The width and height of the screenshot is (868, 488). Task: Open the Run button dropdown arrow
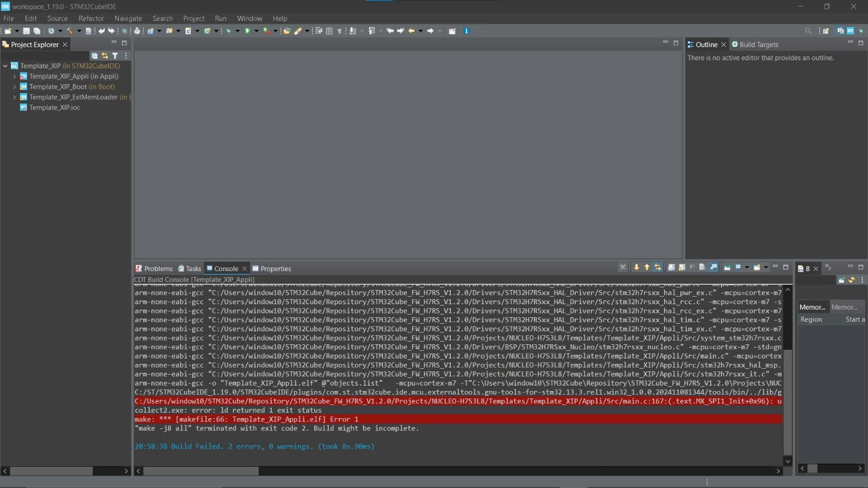[x=256, y=31]
